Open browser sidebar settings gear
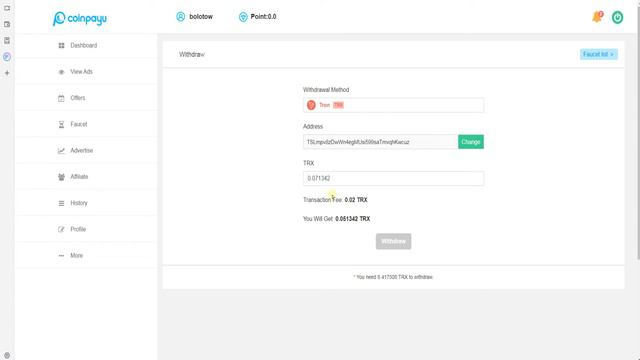The width and height of the screenshot is (640, 360). tap(7, 355)
